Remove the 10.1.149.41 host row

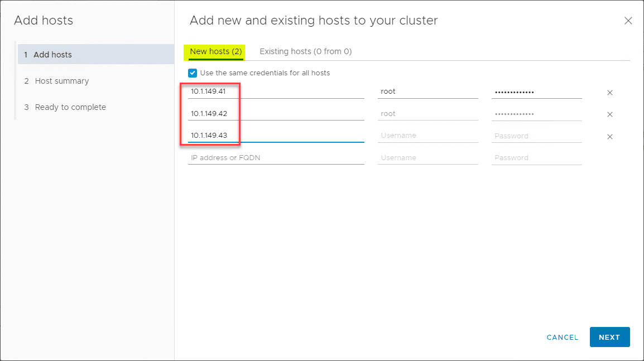coord(609,92)
